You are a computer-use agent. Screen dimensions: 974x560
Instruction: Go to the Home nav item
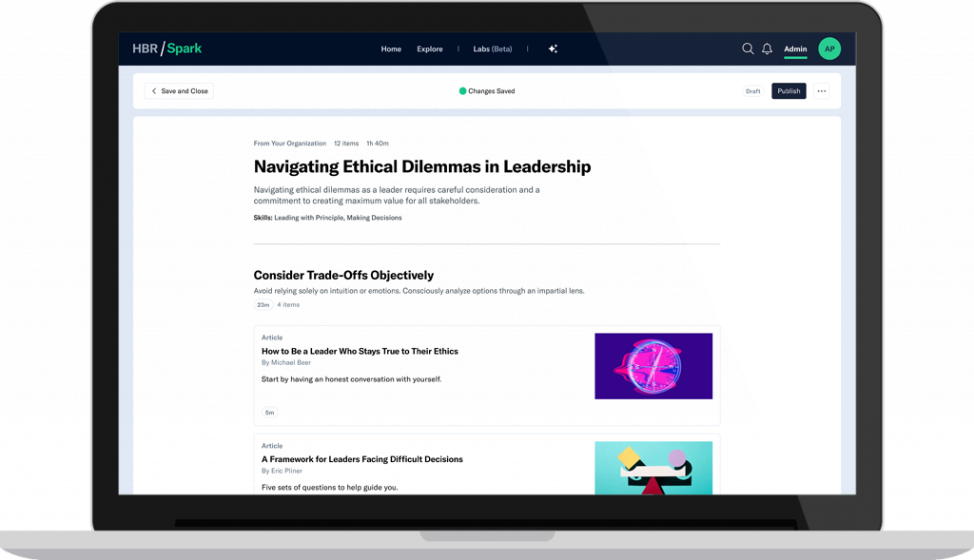click(x=391, y=49)
